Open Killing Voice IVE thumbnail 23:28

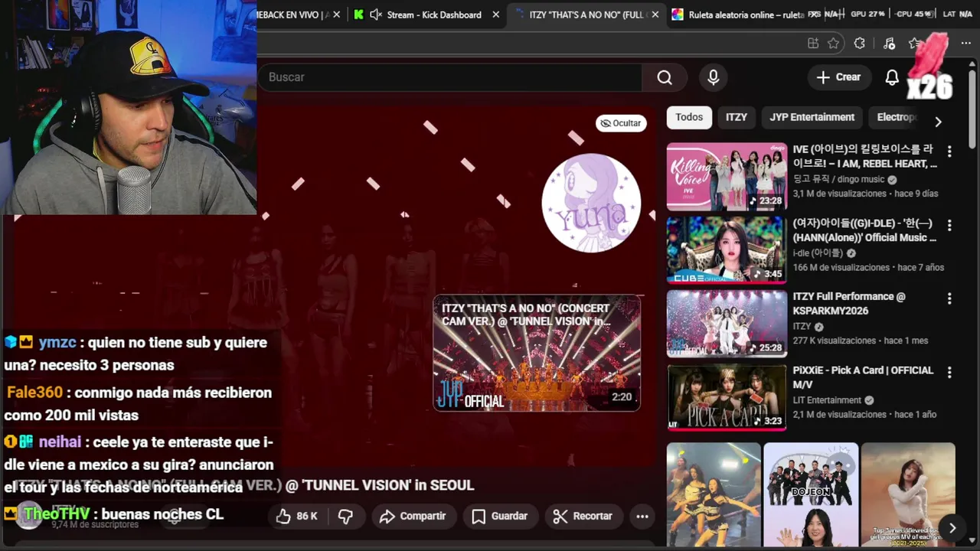[x=727, y=177]
